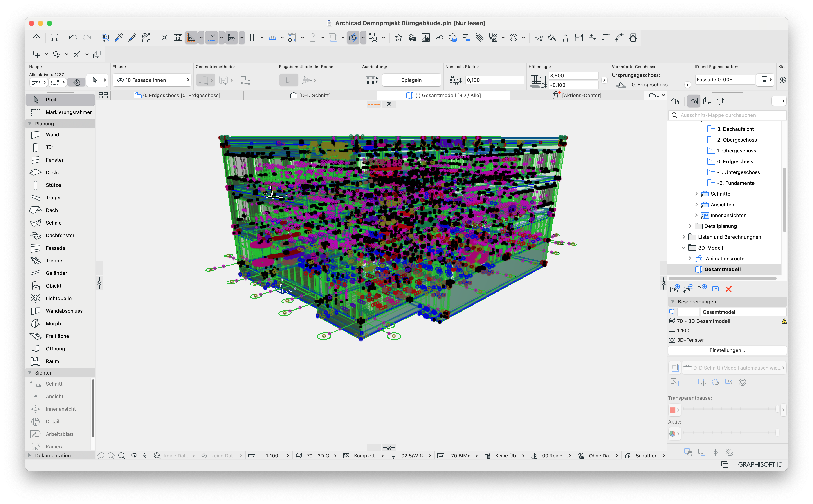This screenshot has height=504, width=813.
Task: Select the Schale tool
Action: click(x=60, y=223)
